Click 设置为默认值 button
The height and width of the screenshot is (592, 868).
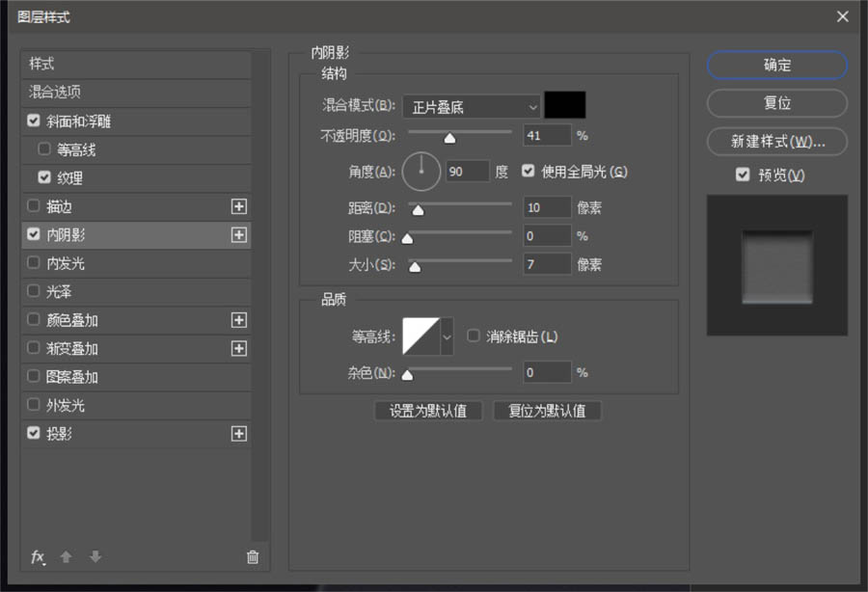pos(428,411)
